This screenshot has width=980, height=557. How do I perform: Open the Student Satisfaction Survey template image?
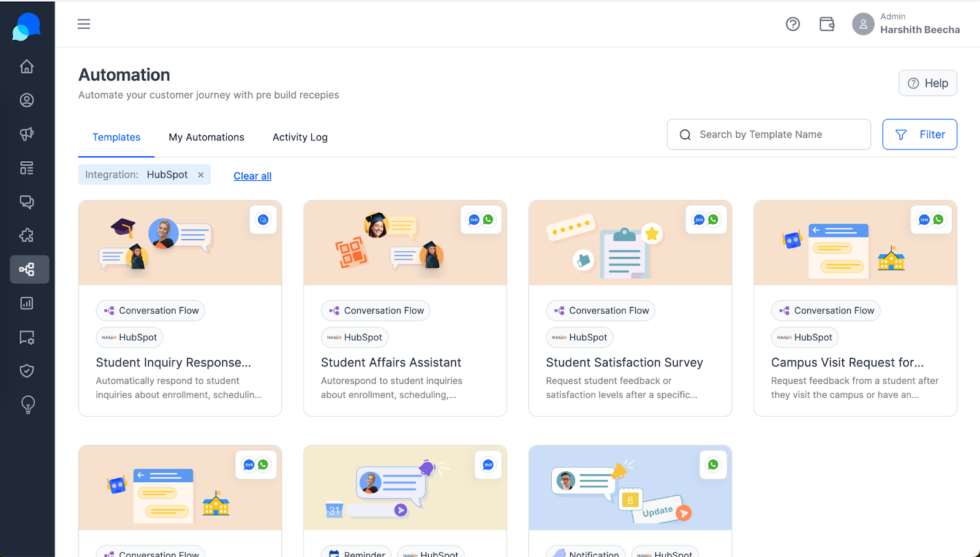(630, 243)
